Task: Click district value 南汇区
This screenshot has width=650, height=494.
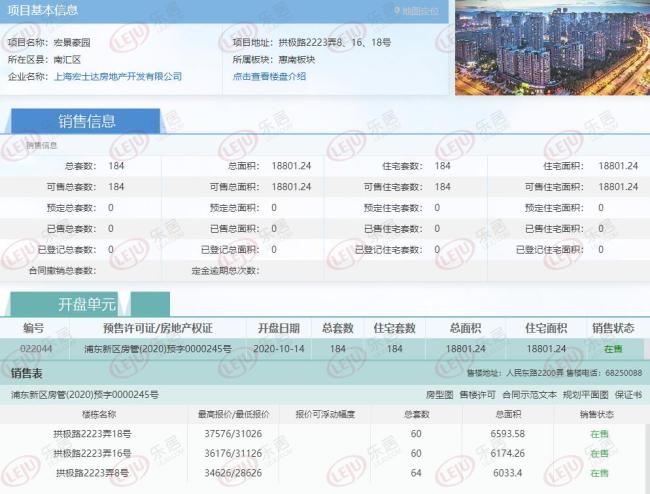Action: (x=68, y=60)
